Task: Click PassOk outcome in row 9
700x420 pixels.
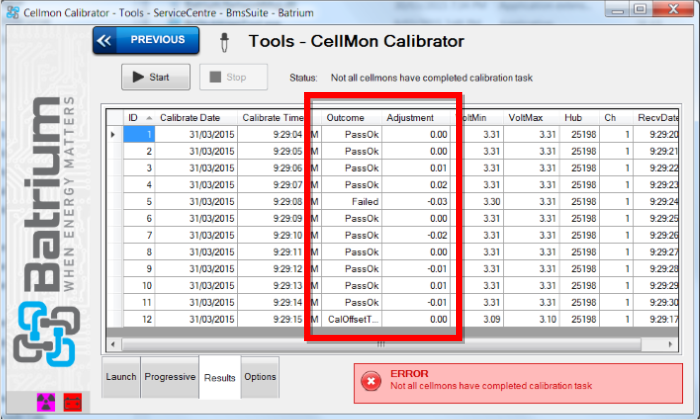Action: (x=351, y=269)
